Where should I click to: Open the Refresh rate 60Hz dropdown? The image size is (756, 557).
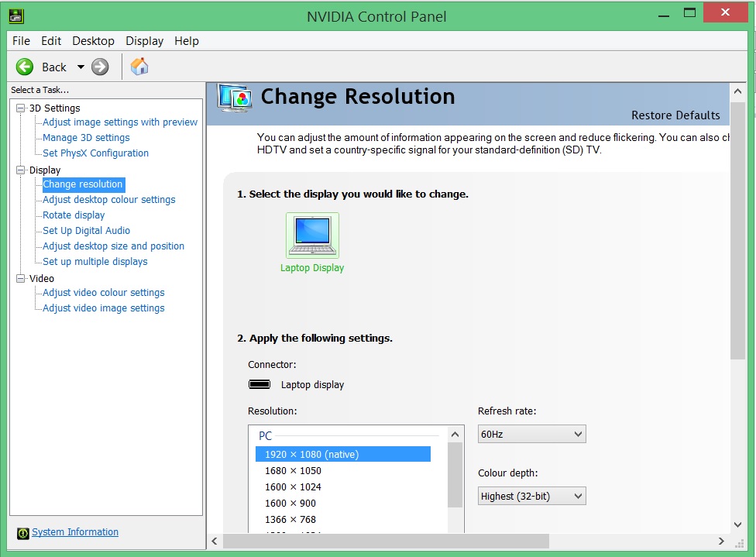pyautogui.click(x=532, y=434)
